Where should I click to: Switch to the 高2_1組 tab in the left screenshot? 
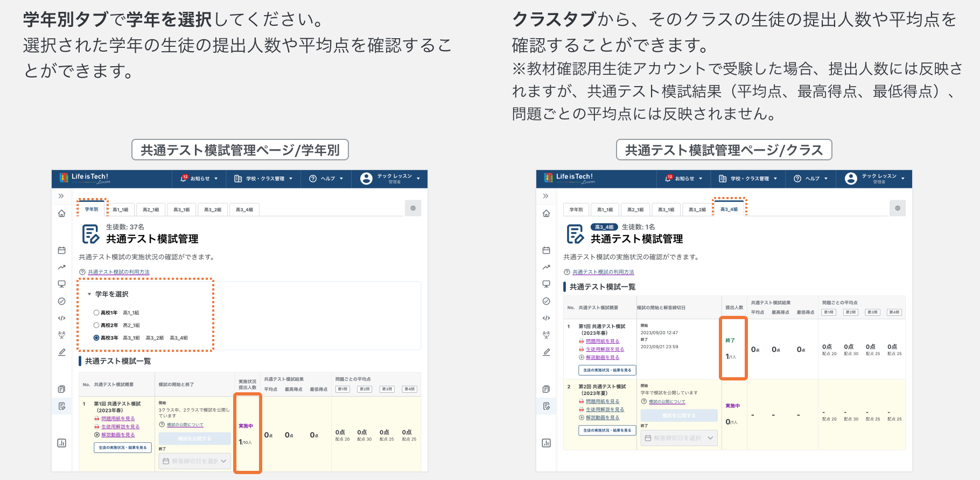[151, 210]
